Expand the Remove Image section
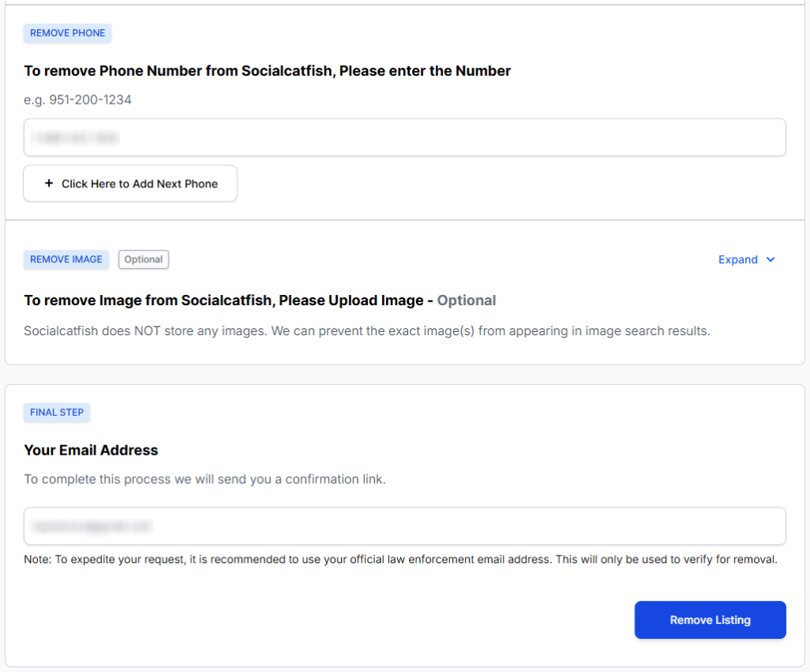The image size is (810, 672). [738, 260]
